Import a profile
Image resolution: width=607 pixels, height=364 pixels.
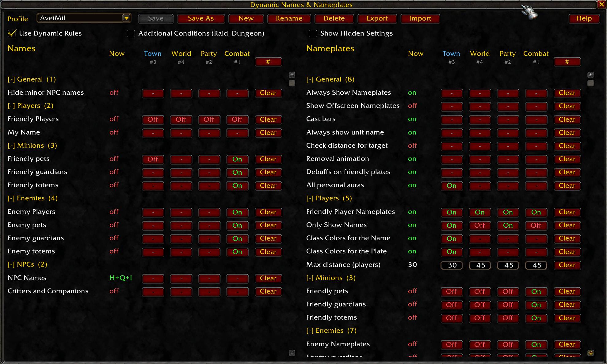[420, 18]
